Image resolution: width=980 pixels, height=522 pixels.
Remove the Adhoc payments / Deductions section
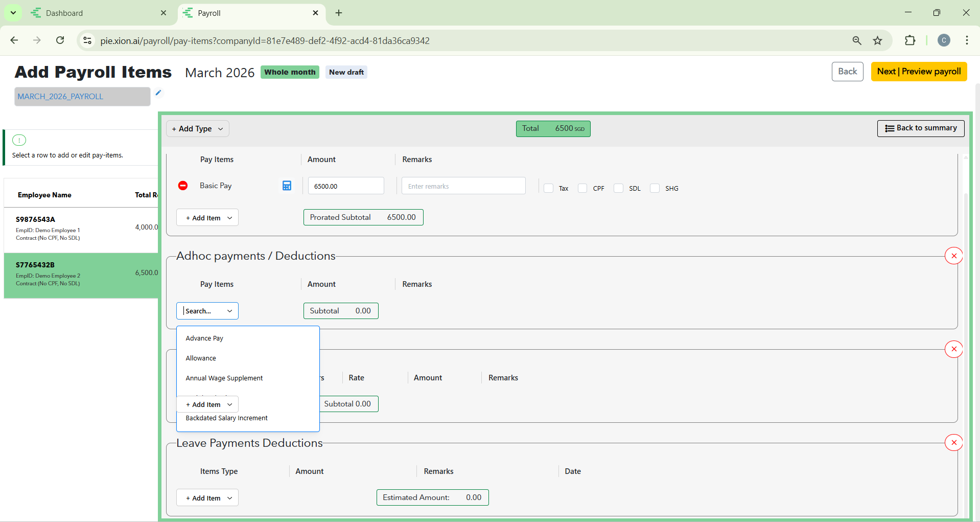pos(953,256)
